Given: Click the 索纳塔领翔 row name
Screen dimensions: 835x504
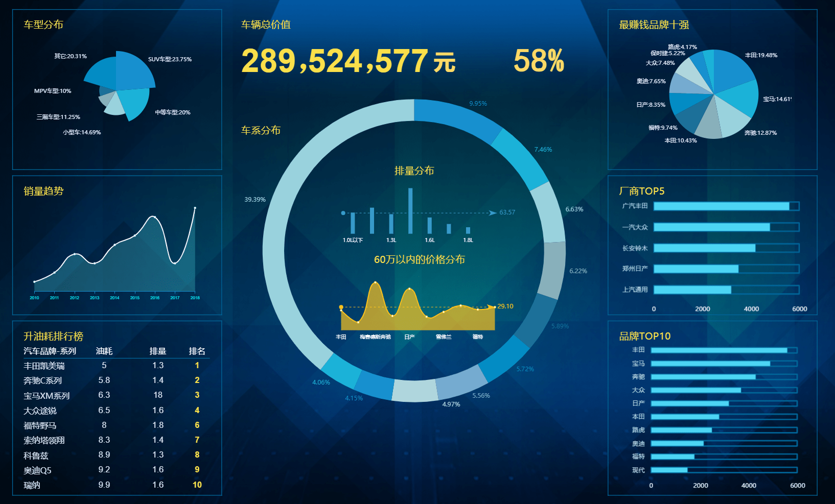Looking at the screenshot, I should (x=44, y=441).
